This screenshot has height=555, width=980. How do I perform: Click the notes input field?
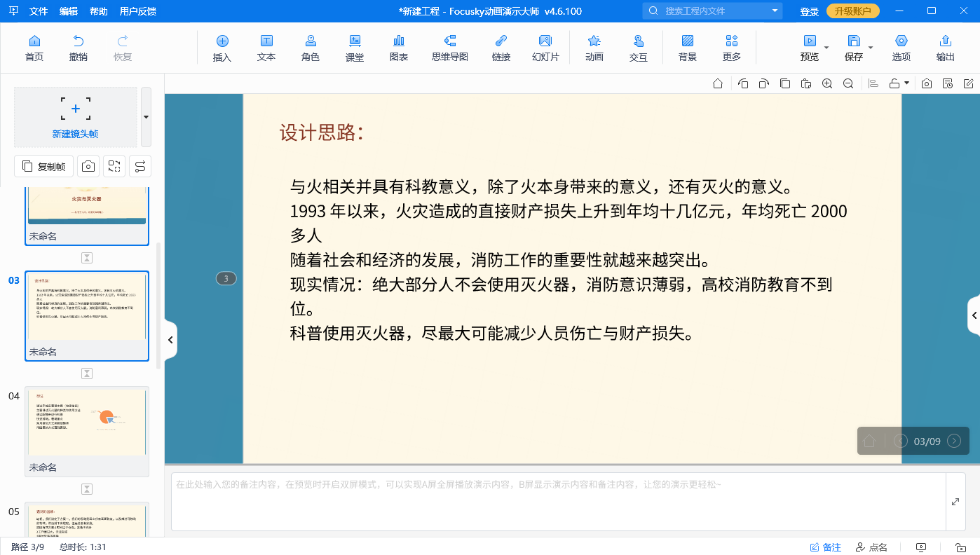coord(558,501)
